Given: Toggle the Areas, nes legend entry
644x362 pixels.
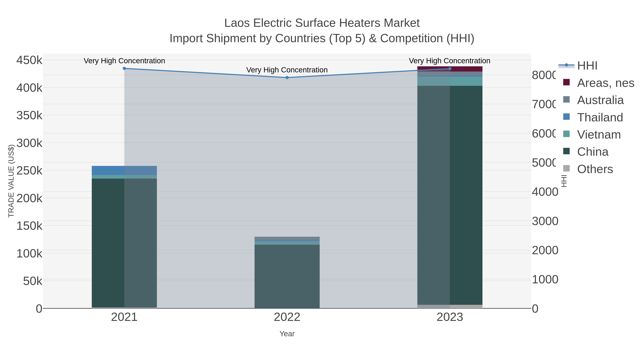Looking at the screenshot, I should pos(599,83).
